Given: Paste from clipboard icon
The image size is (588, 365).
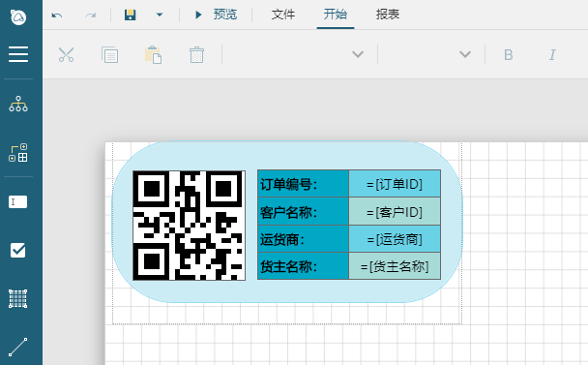Looking at the screenshot, I should (x=154, y=54).
